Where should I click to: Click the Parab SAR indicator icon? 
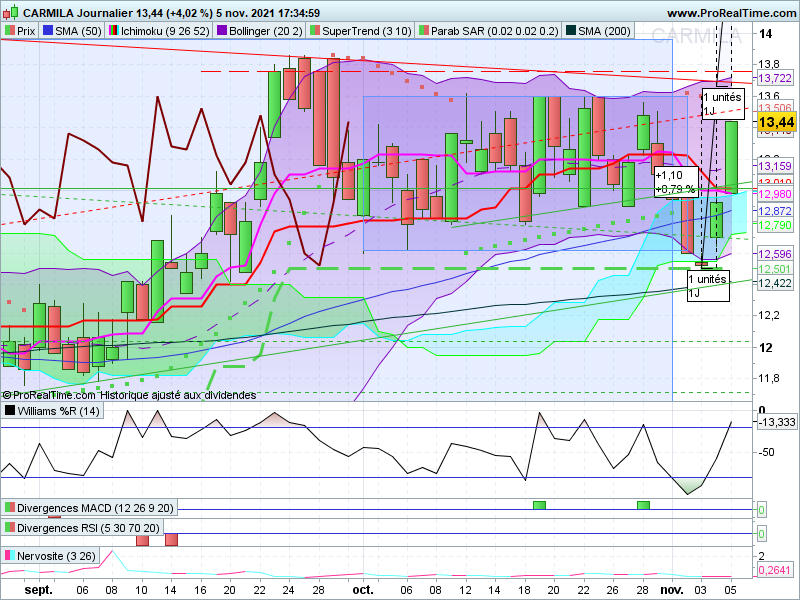tap(423, 31)
